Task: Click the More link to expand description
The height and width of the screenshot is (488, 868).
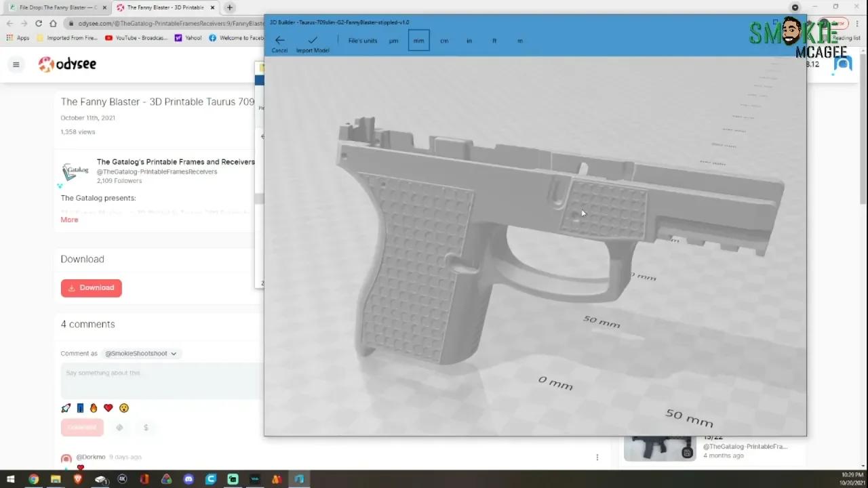Action: pos(68,220)
